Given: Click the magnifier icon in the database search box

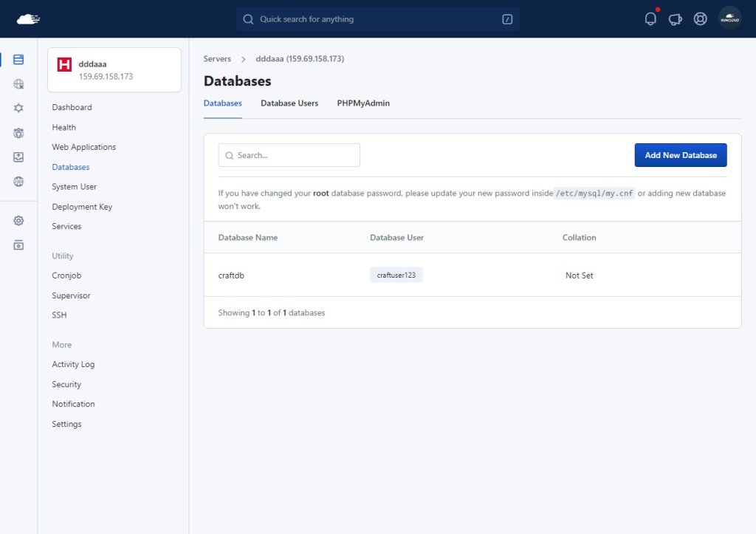Looking at the screenshot, I should pos(230,155).
